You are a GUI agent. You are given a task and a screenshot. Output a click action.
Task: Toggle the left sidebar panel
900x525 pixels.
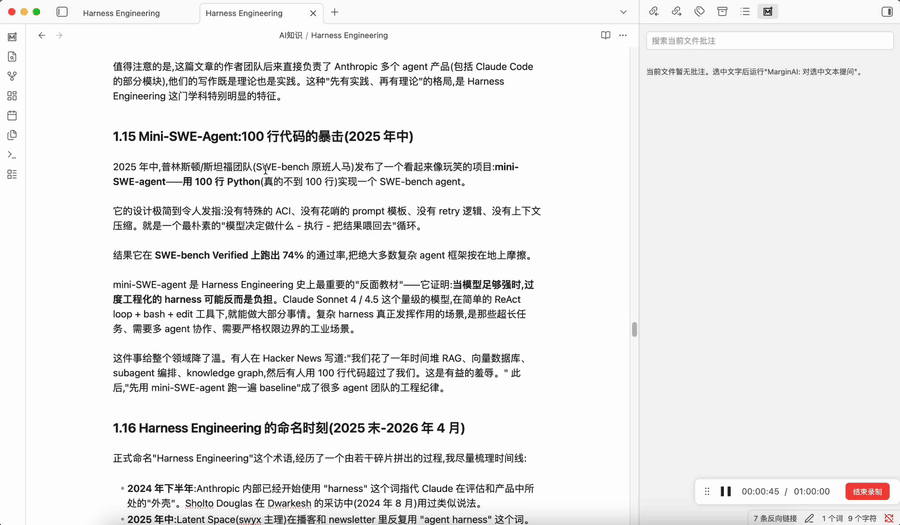(62, 12)
